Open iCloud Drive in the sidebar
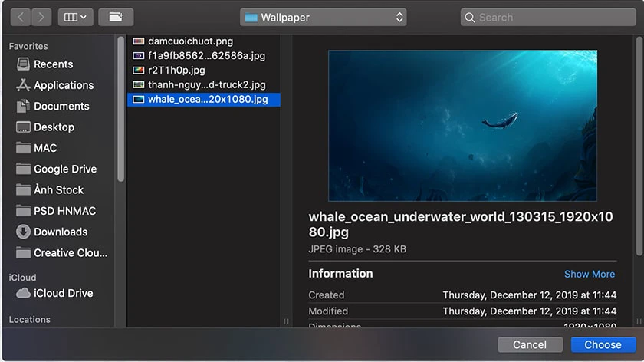Image resolution: width=644 pixels, height=362 pixels. coord(61,293)
